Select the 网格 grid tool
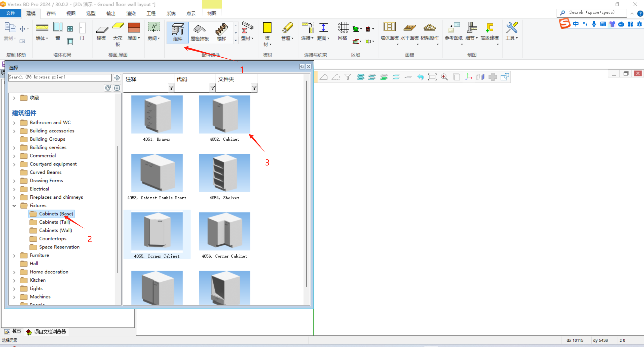The height and width of the screenshot is (347, 644). pos(343,31)
